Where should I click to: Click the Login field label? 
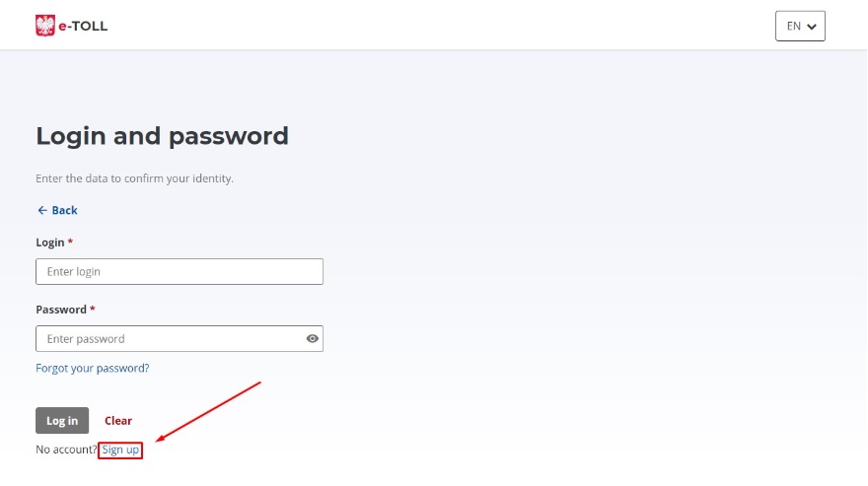(50, 243)
